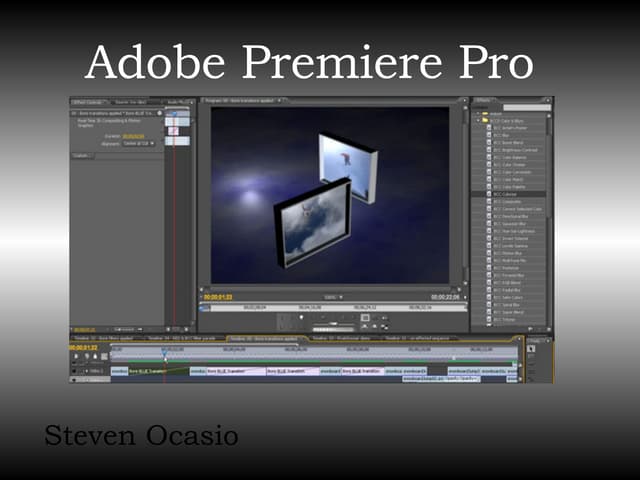Open the Alignment dropdown showing Center at Cut

[x=139, y=143]
